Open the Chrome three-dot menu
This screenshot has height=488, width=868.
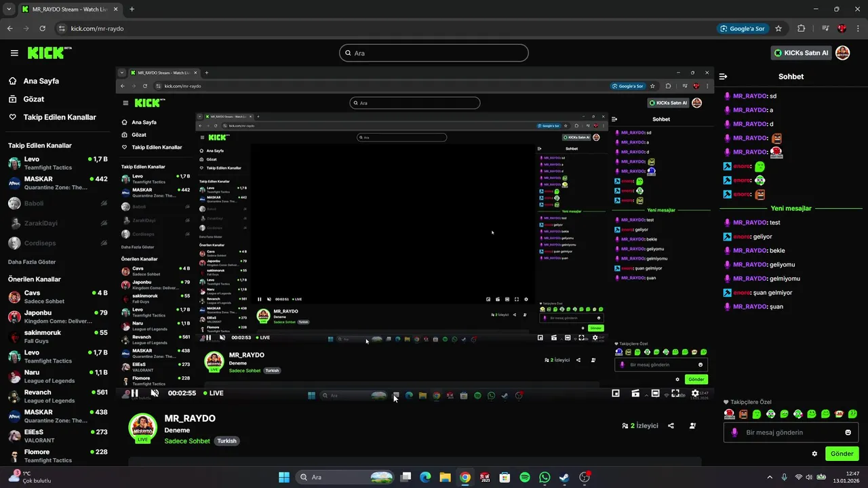tap(858, 28)
